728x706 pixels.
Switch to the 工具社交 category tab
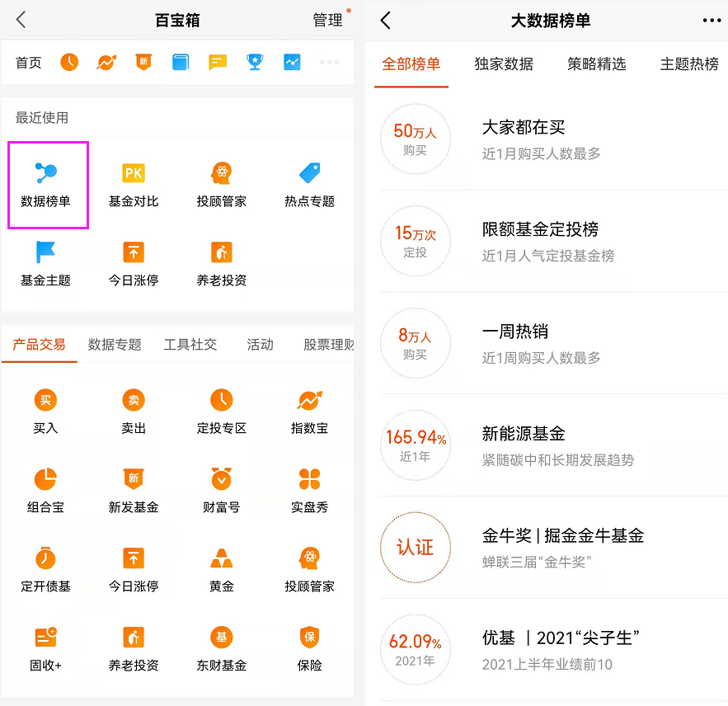[x=190, y=344]
